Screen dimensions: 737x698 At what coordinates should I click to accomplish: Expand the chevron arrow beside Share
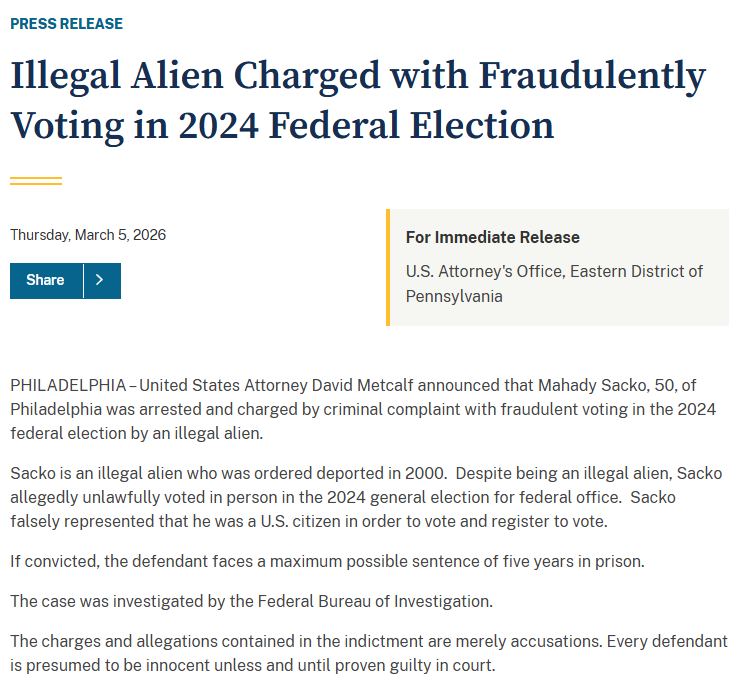pyautogui.click(x=100, y=281)
